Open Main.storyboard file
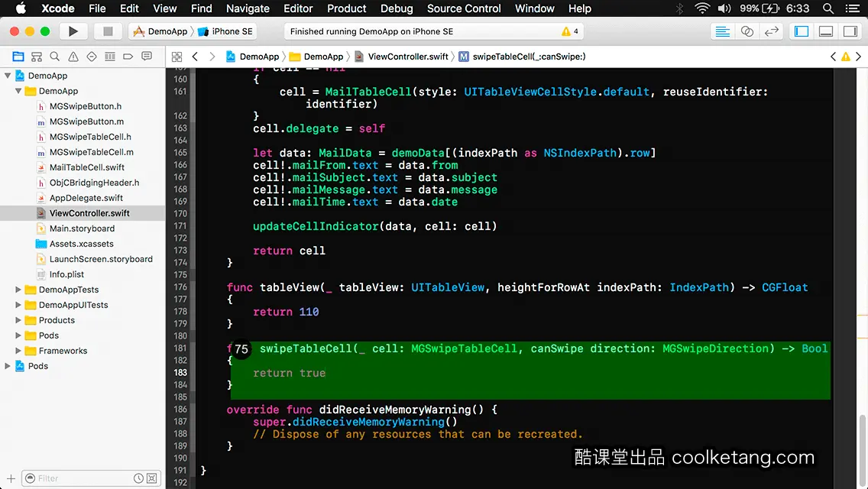This screenshot has width=868, height=489. 82,228
